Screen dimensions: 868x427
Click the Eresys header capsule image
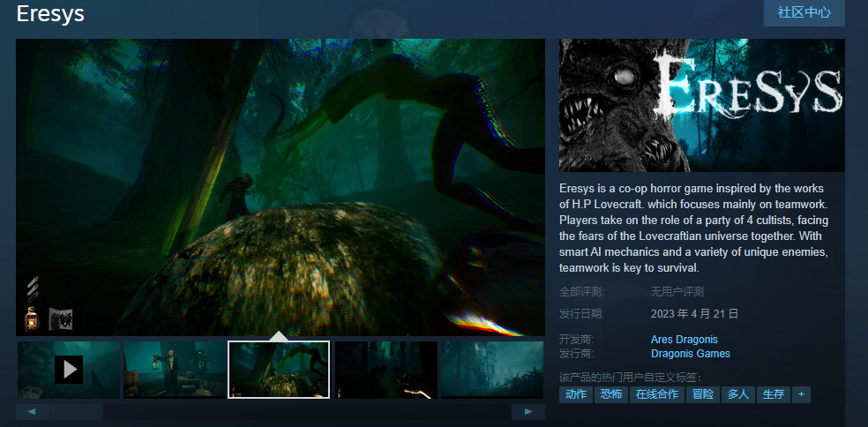click(701, 105)
